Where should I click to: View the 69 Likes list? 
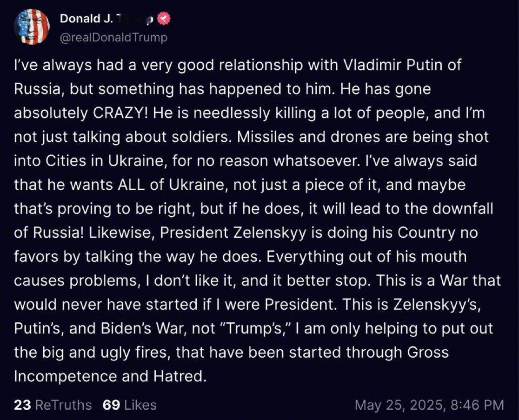(x=130, y=405)
